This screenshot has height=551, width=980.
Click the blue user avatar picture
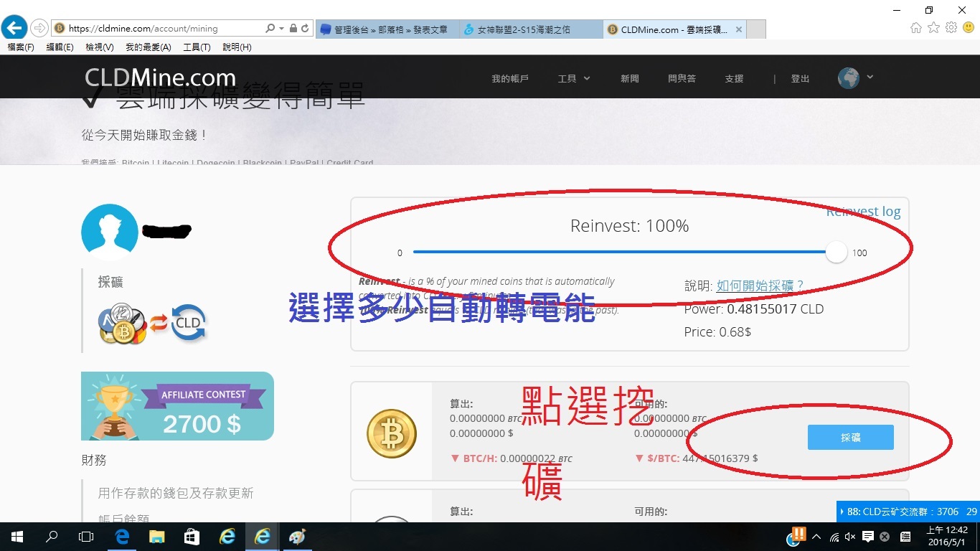pos(110,232)
